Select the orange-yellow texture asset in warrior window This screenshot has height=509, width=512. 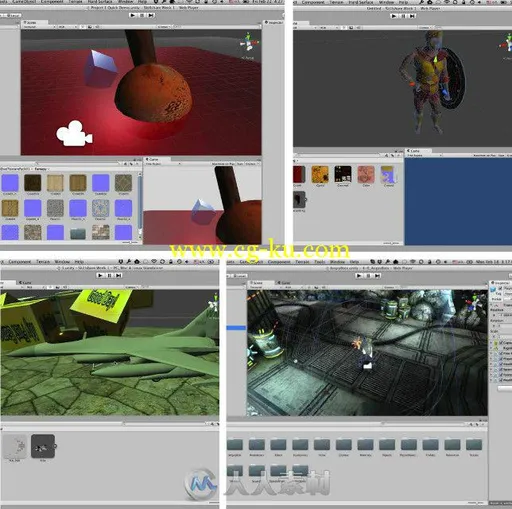point(320,175)
